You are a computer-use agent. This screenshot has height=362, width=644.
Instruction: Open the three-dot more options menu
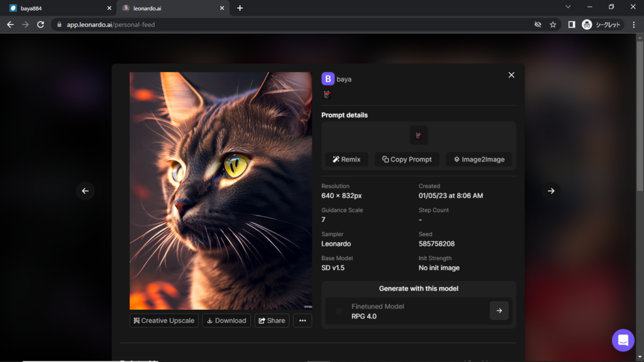coord(303,321)
